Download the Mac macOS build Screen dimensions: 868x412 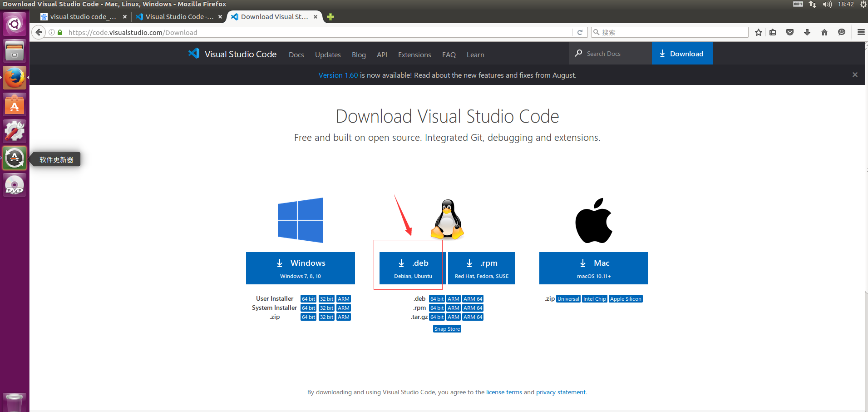pyautogui.click(x=594, y=268)
